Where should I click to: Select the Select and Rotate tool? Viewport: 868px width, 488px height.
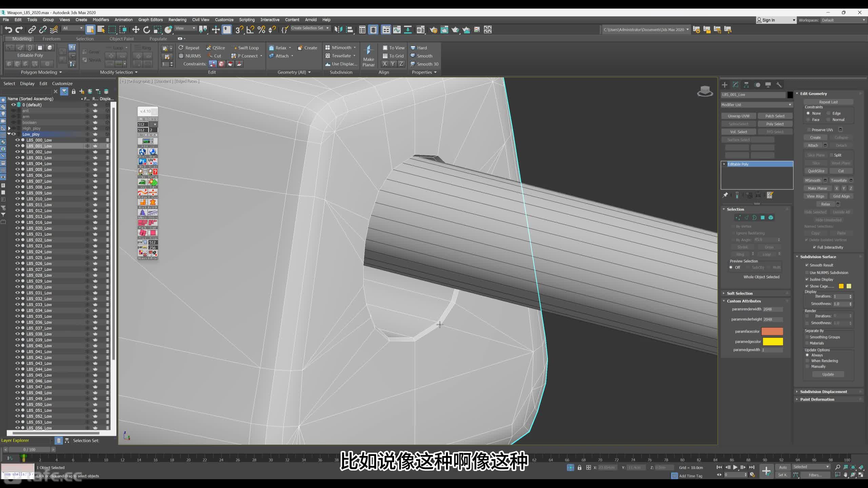pyautogui.click(x=146, y=30)
